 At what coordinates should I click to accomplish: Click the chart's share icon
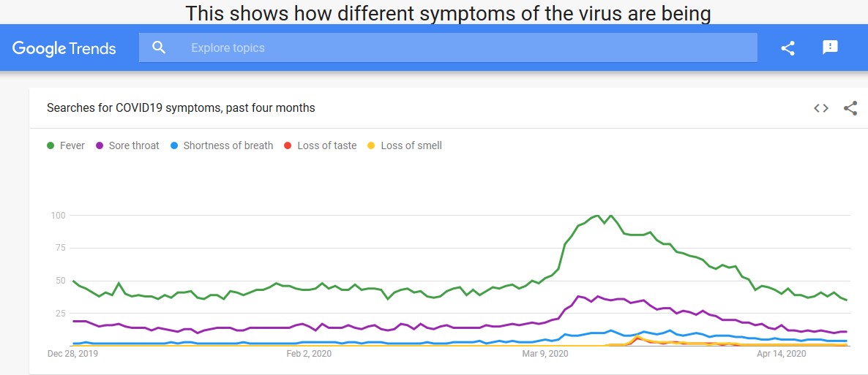tap(850, 108)
